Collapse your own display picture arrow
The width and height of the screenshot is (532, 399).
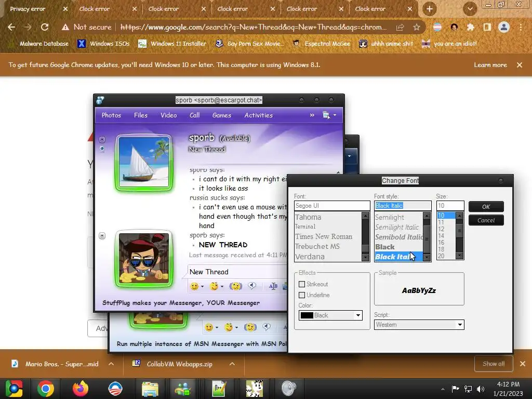(x=102, y=236)
